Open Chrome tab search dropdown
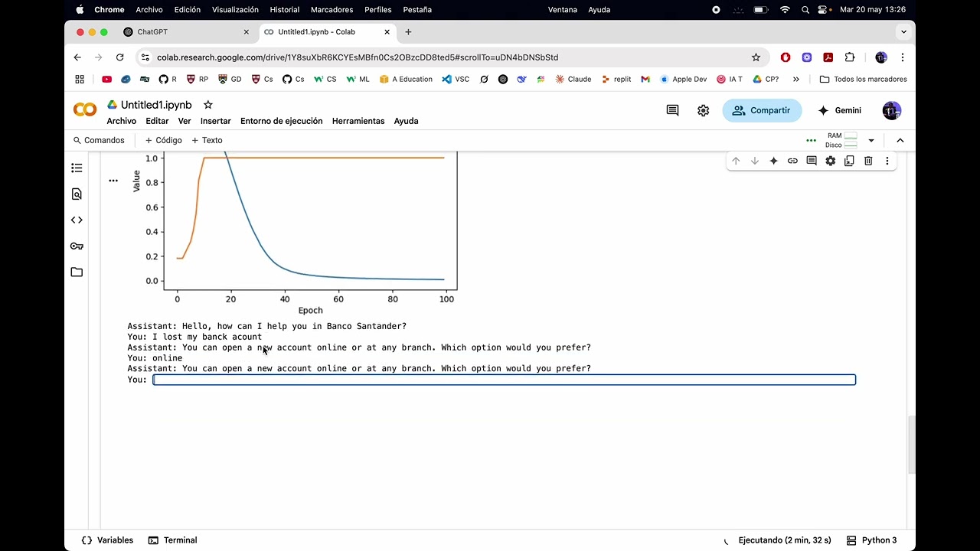Screen dimensions: 980x551 pyautogui.click(x=903, y=32)
